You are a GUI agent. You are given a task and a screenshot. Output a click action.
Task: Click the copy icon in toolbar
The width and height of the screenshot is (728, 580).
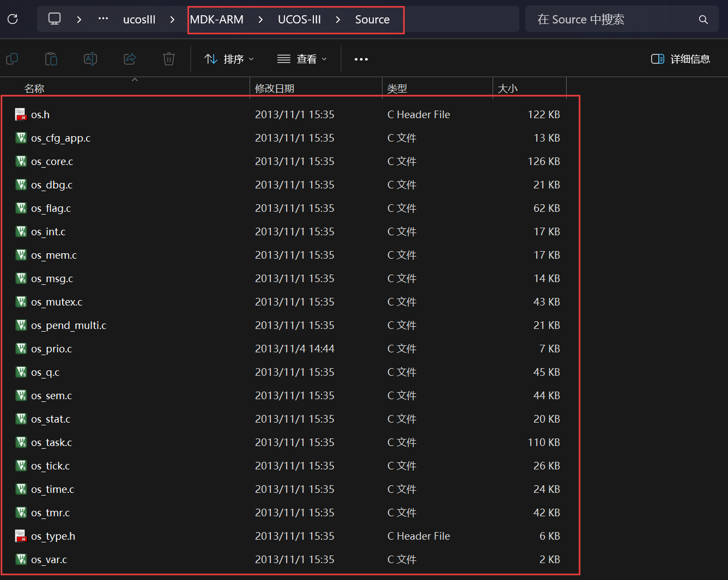pyautogui.click(x=12, y=59)
